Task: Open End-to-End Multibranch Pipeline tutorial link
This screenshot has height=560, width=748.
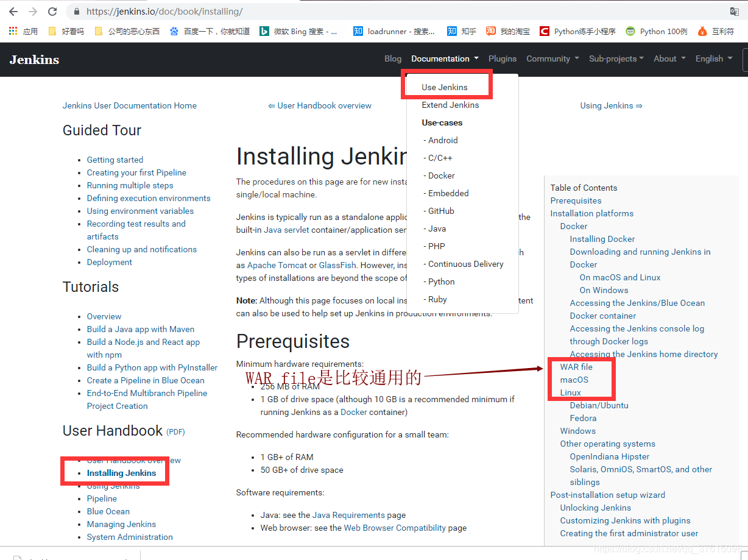Action: click(147, 400)
